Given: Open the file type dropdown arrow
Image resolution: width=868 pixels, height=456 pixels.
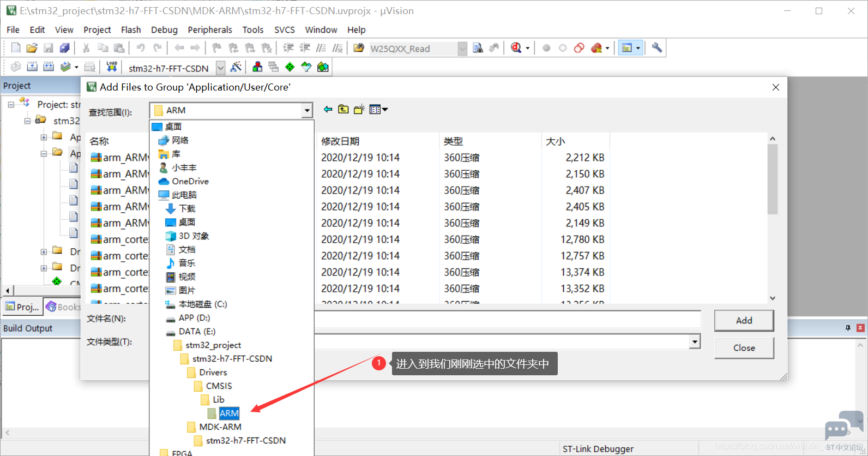Looking at the screenshot, I should 695,342.
